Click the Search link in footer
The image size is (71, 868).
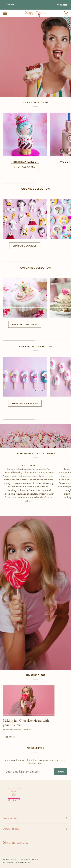pyautogui.click(x=37, y=859)
